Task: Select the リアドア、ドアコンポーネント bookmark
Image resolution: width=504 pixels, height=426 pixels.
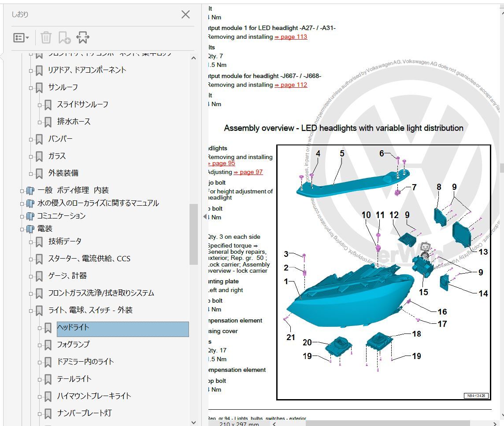Action: (87, 70)
